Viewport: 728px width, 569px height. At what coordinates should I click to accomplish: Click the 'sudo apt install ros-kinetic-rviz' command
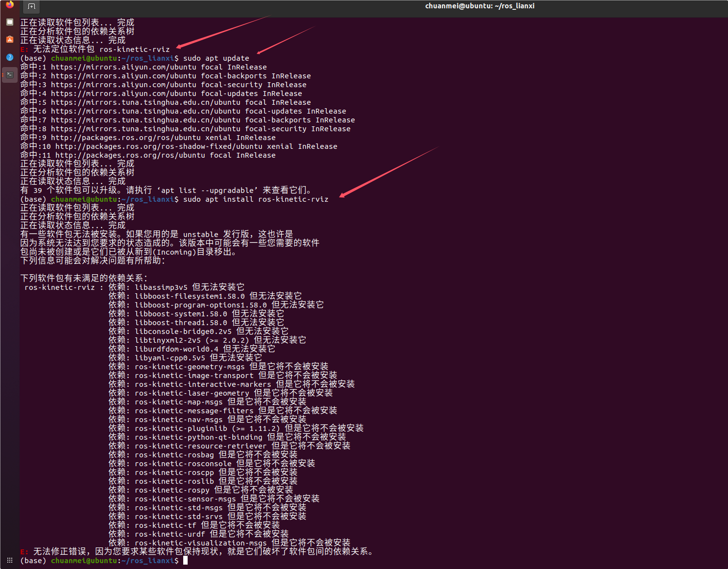[x=256, y=199]
